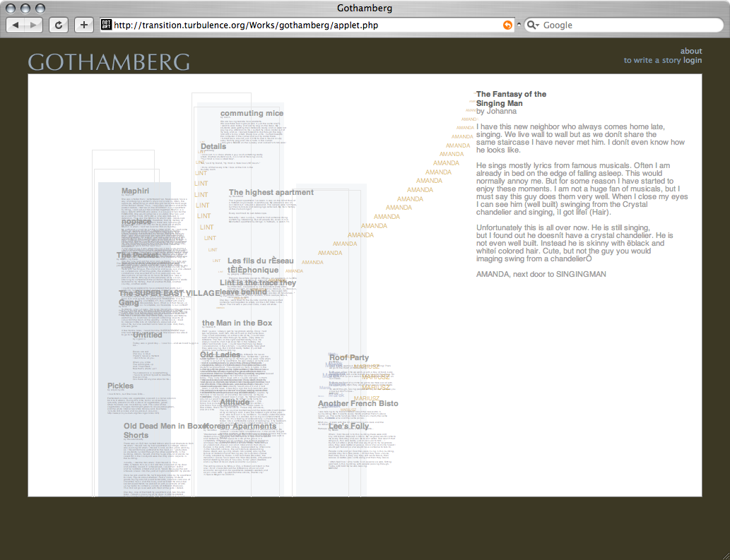Click the plus add bookmark button

click(x=83, y=25)
